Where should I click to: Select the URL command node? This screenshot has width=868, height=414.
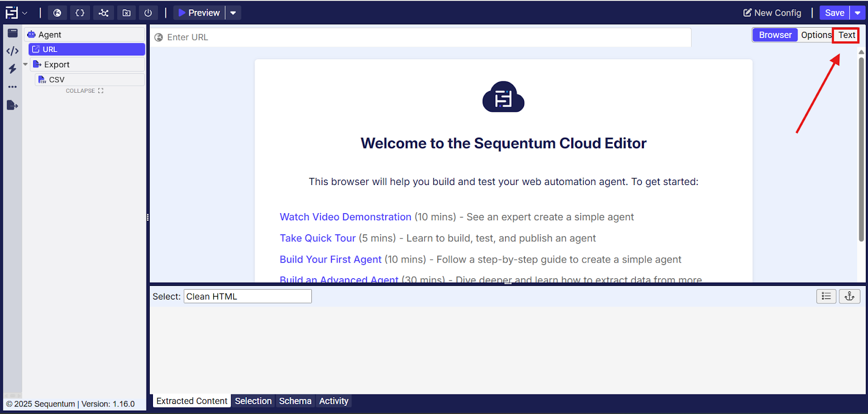pyautogui.click(x=87, y=49)
